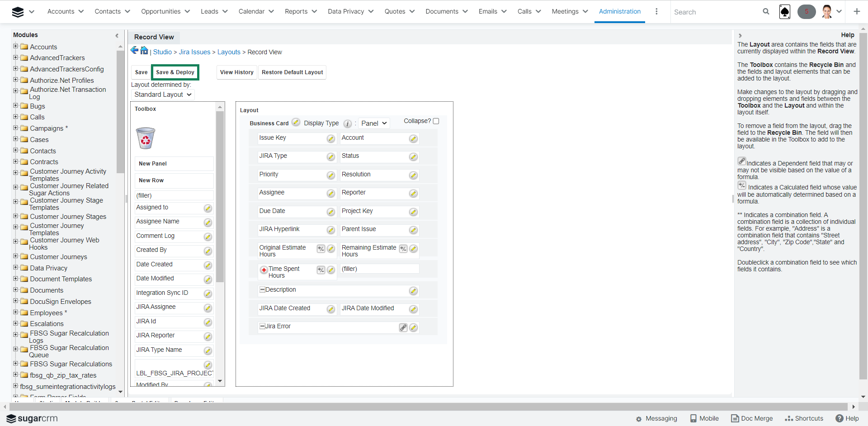Click the red plus icon on Time Spent Hours
Screen dimensions: 868x426
coord(264,270)
